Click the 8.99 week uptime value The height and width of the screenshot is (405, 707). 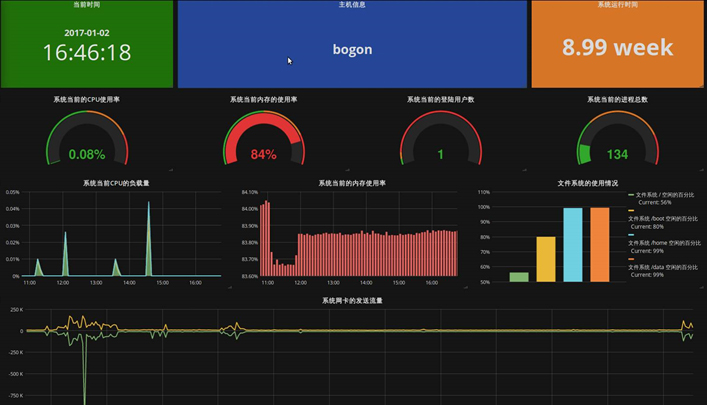[617, 47]
